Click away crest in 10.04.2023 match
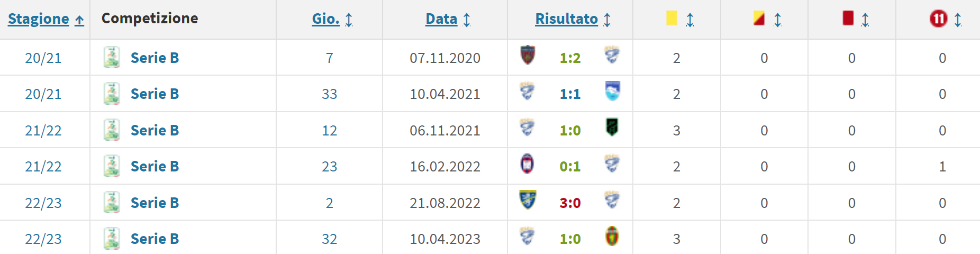This screenshot has height=254, width=980. [x=612, y=237]
